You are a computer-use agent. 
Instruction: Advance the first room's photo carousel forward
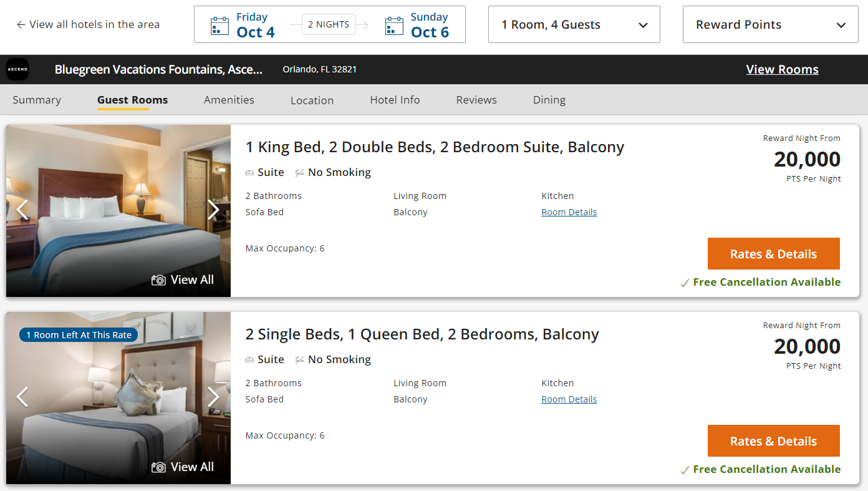coord(213,210)
